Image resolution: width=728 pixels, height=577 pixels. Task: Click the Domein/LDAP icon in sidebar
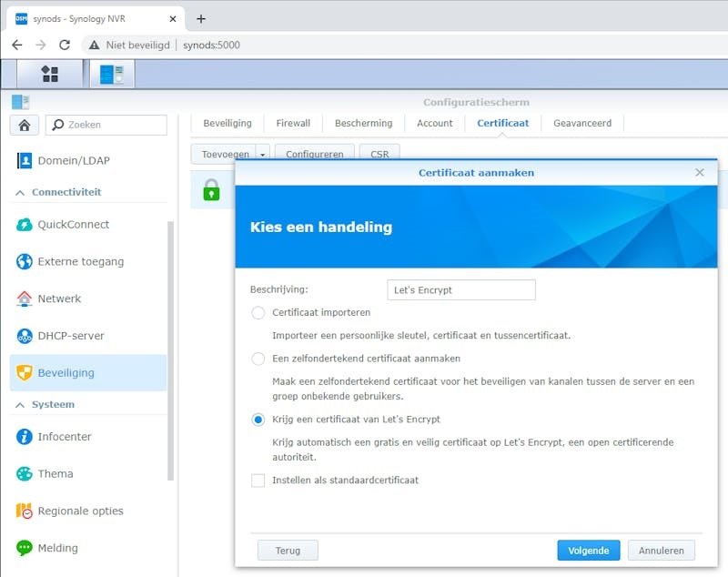[25, 160]
